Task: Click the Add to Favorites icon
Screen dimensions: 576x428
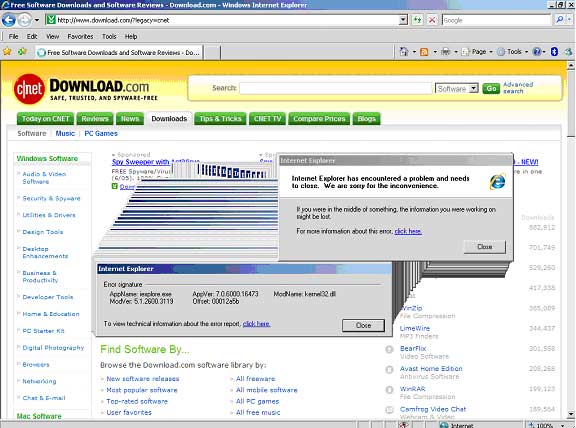Action: click(x=22, y=52)
